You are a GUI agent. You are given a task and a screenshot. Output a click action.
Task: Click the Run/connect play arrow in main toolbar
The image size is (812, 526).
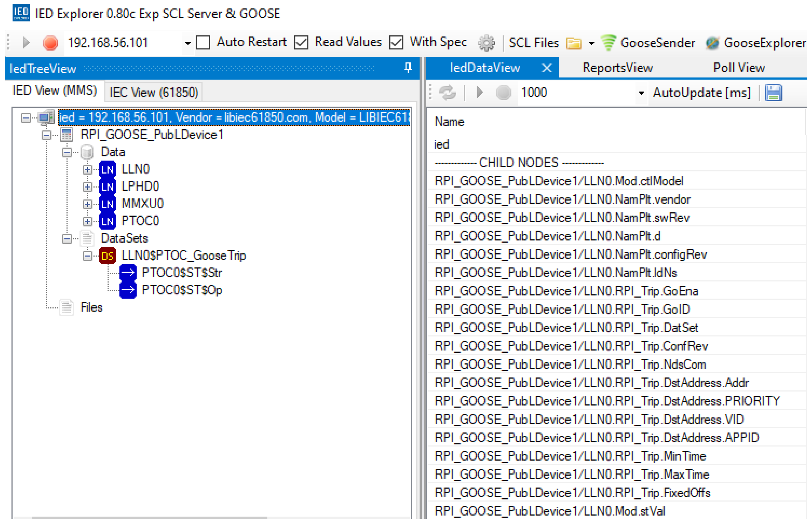[x=26, y=43]
